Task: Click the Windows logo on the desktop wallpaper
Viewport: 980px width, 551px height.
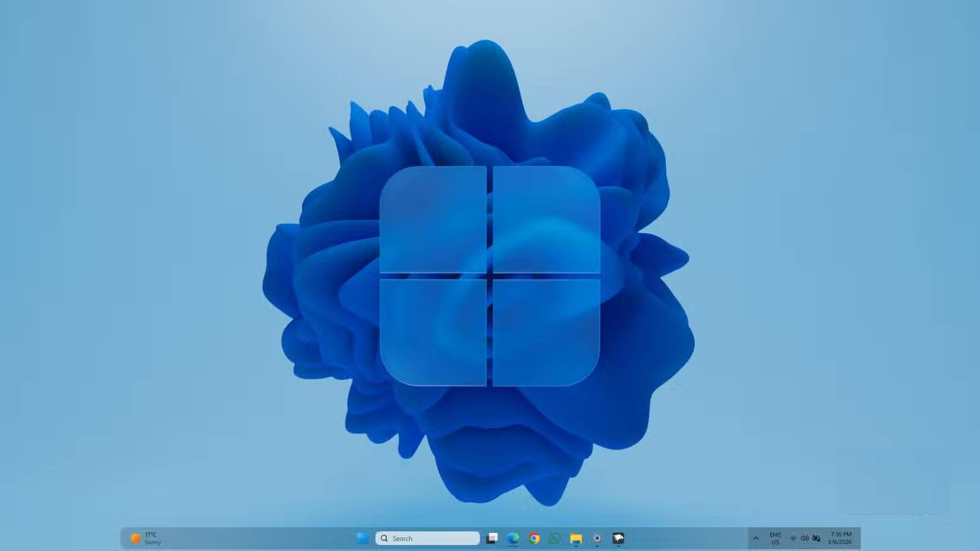Action: tap(490, 276)
